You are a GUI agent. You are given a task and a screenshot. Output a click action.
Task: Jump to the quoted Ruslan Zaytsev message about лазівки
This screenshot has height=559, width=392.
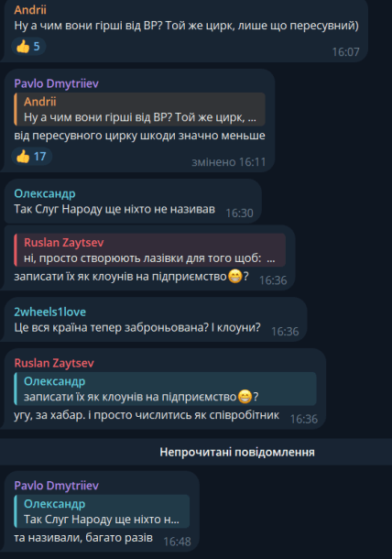(x=149, y=250)
